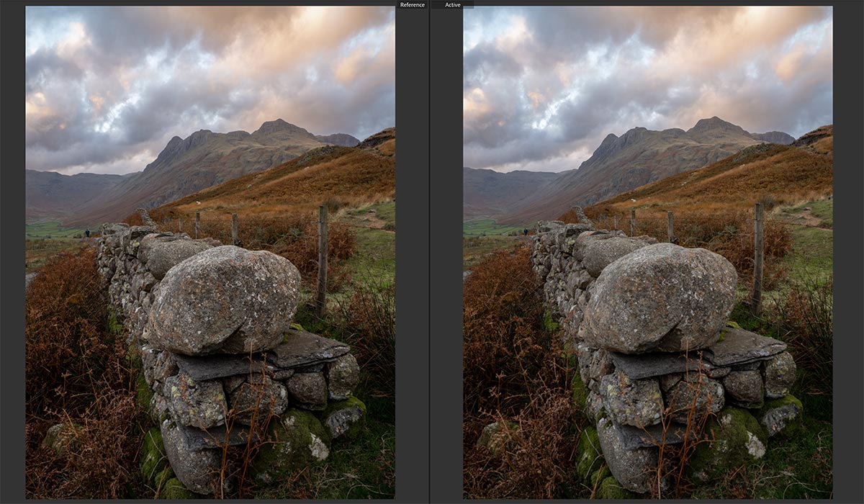Click the flat slate slab in Active photo

[x=745, y=347]
